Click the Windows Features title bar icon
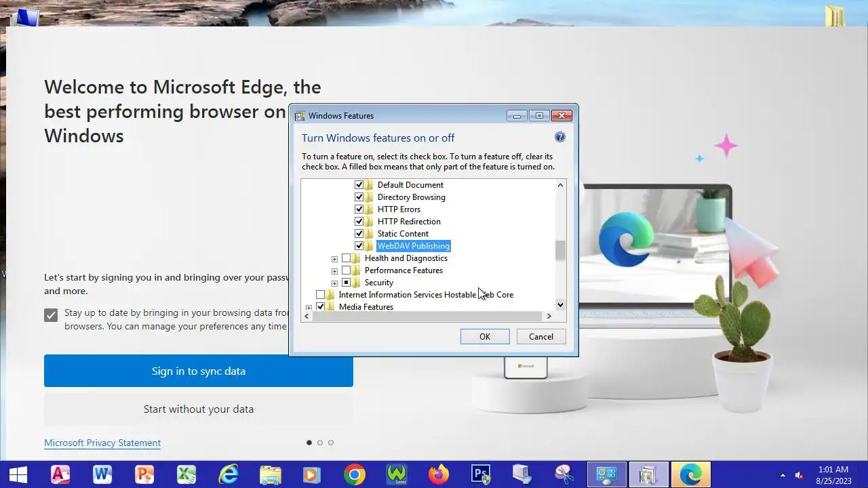Viewport: 868px width, 488px height. 300,116
